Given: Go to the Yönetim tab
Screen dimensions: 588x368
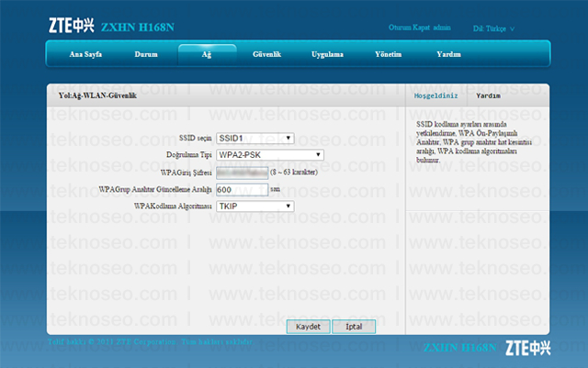Looking at the screenshot, I should coord(388,54).
